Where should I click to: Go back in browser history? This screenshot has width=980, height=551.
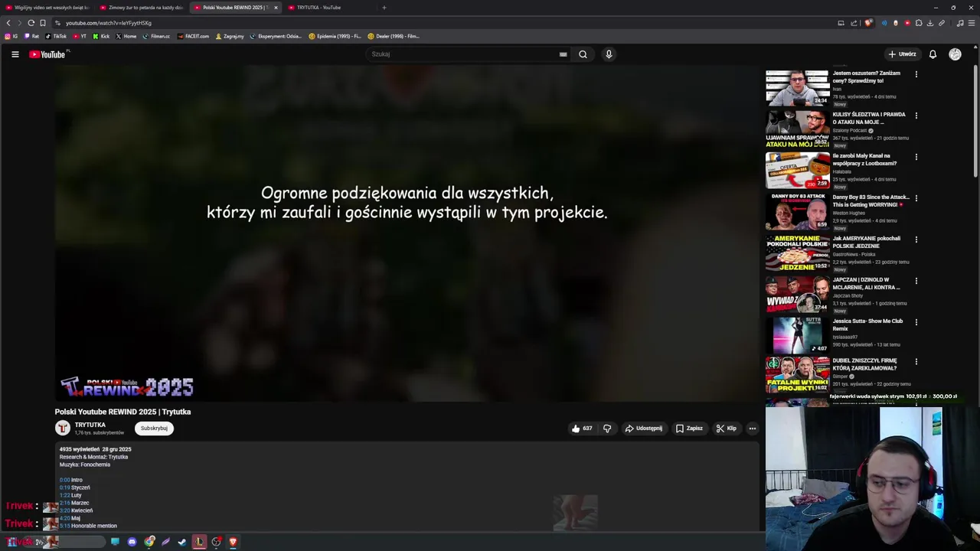8,23
